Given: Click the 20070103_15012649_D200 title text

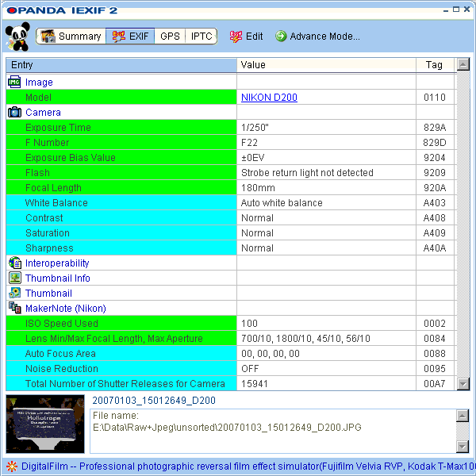Looking at the screenshot, I should [x=154, y=401].
